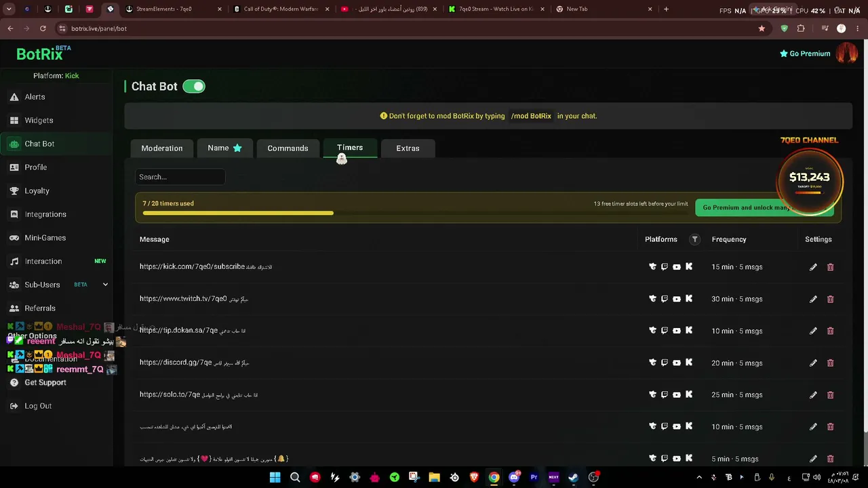
Task: Click Log Out in the sidebar
Action: (x=38, y=406)
